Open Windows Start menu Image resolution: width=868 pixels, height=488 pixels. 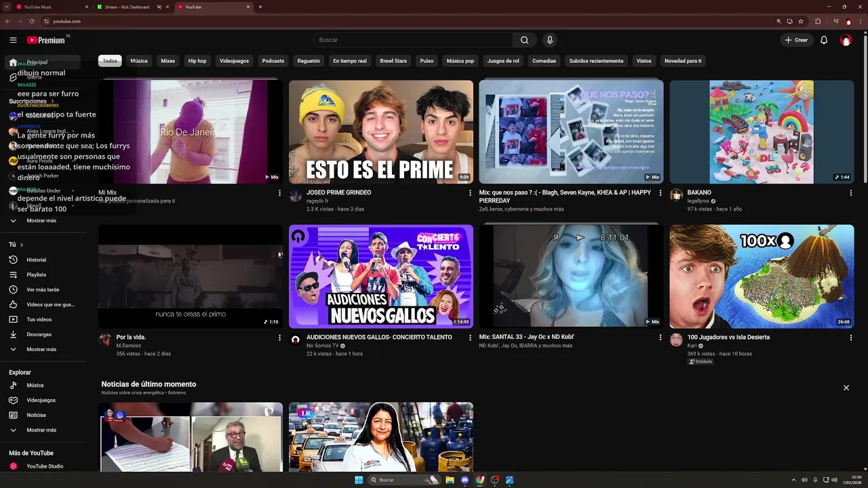point(359,480)
